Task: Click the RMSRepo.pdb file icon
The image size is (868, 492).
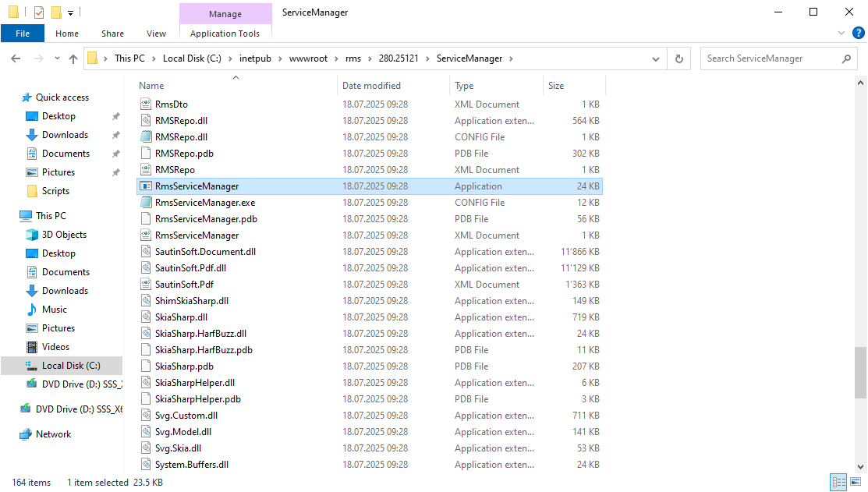Action: tap(146, 154)
